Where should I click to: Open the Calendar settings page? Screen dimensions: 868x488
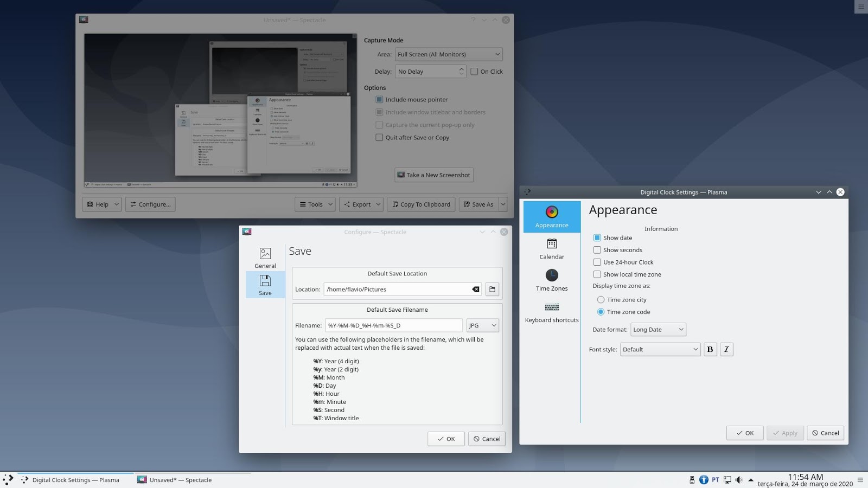551,248
